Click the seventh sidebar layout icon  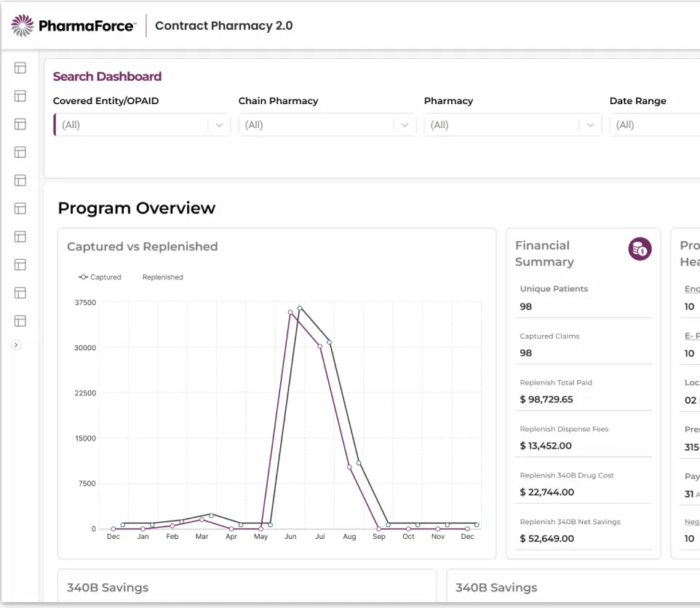[20, 237]
